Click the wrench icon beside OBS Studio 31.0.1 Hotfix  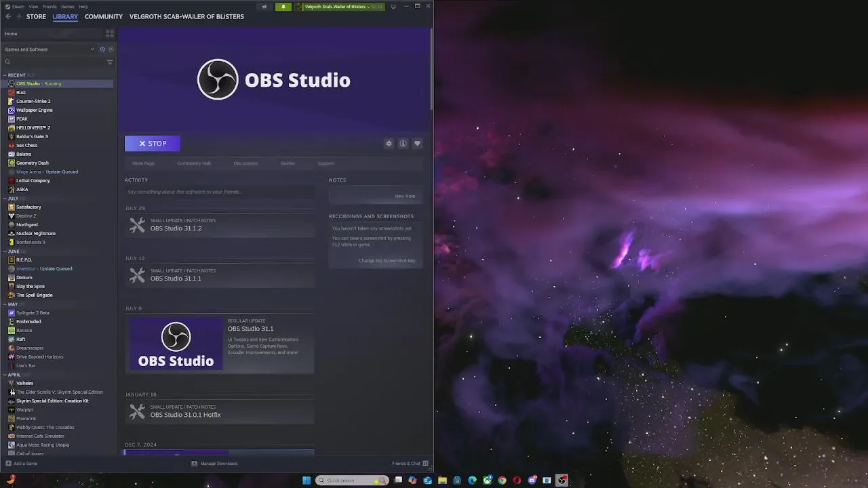coord(137,411)
